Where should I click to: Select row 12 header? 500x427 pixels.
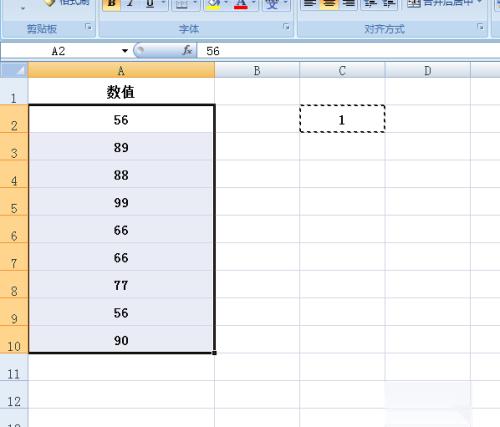tap(14, 395)
